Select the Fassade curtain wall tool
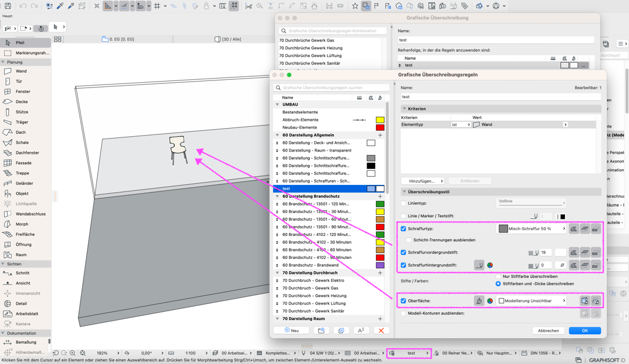Screen dimensions: 629x364 pyautogui.click(x=26, y=163)
